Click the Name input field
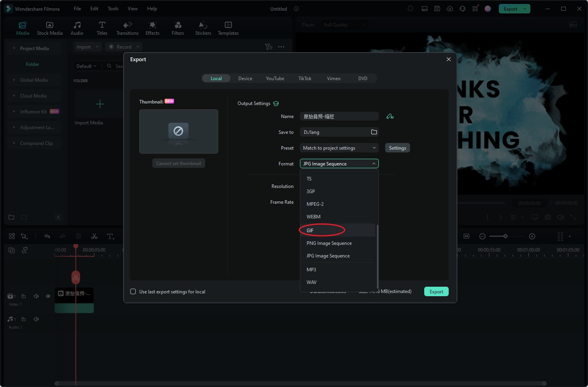Image resolution: width=588 pixels, height=387 pixels. pos(339,116)
